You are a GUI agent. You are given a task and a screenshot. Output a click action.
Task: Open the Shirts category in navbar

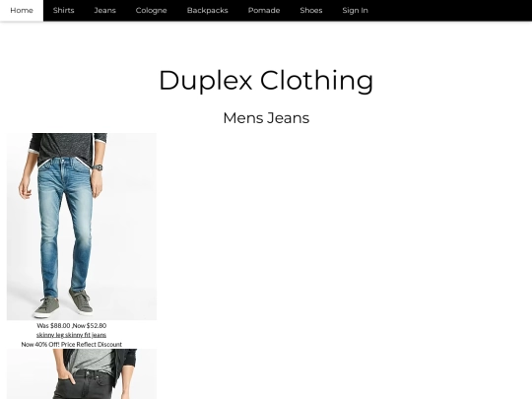tap(63, 10)
